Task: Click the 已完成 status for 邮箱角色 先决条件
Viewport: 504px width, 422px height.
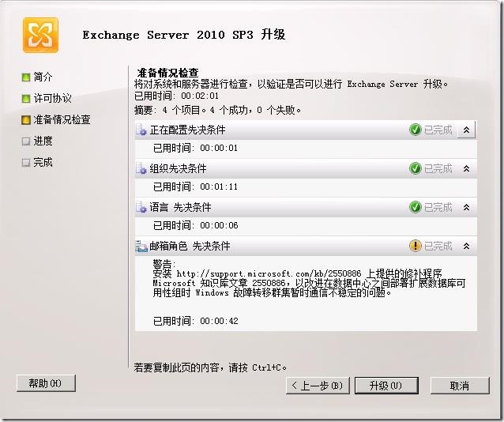Action: coord(438,246)
